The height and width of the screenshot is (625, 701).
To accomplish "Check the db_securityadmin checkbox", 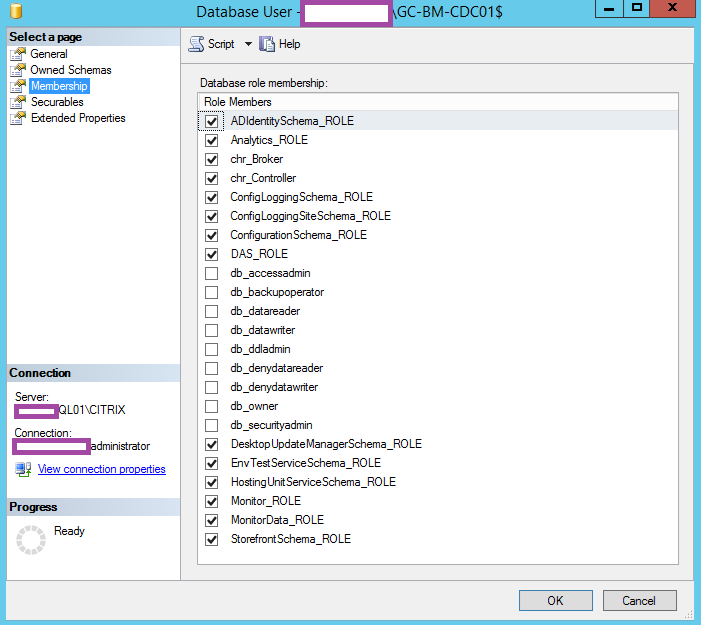I will click(x=211, y=425).
